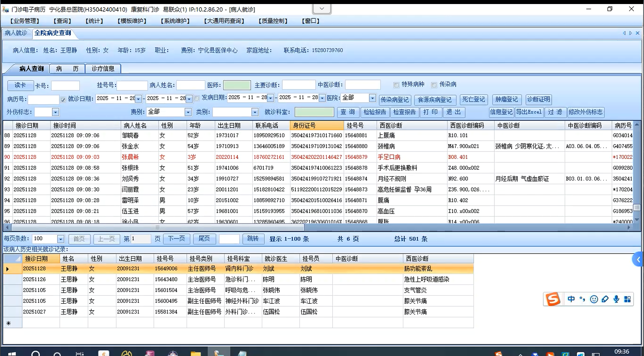Viewport: 644px width, 356px height.
Task: Switch to the 诊疗信息 tab
Action: coord(103,69)
